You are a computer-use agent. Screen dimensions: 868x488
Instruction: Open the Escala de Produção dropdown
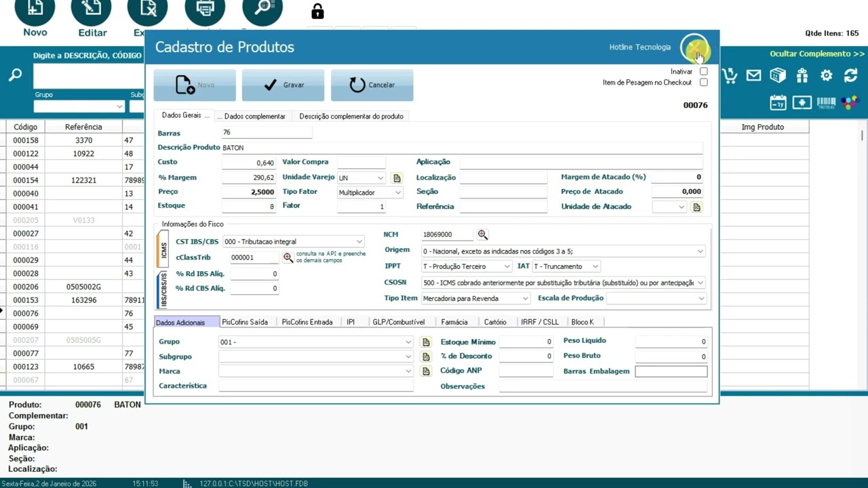pos(701,298)
